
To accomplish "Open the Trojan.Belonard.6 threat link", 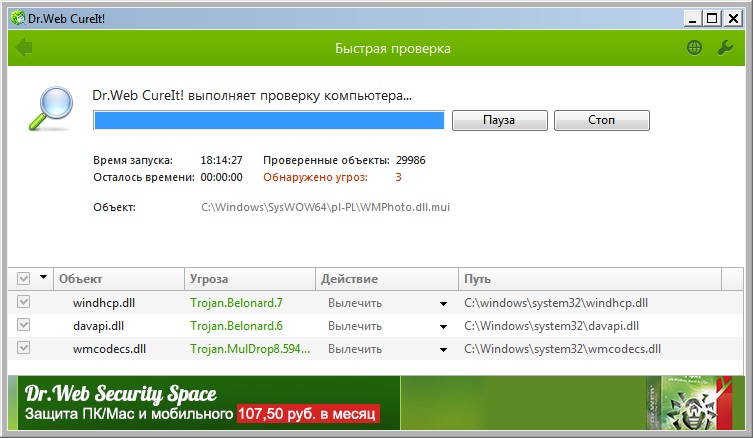I will [236, 326].
